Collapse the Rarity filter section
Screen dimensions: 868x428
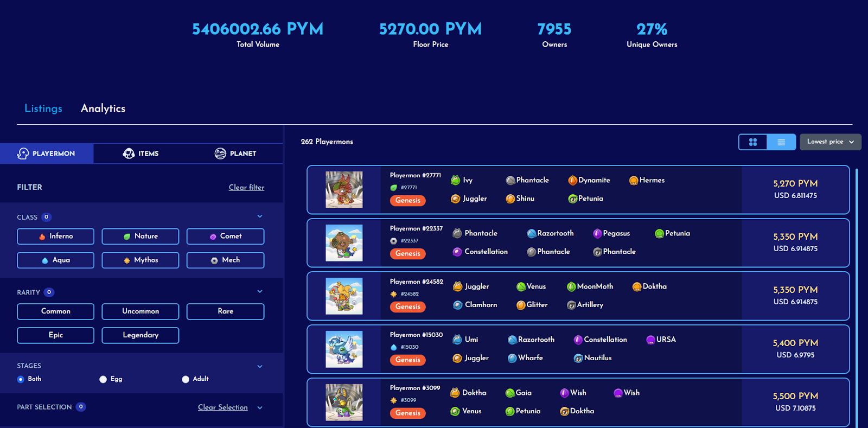tap(260, 291)
